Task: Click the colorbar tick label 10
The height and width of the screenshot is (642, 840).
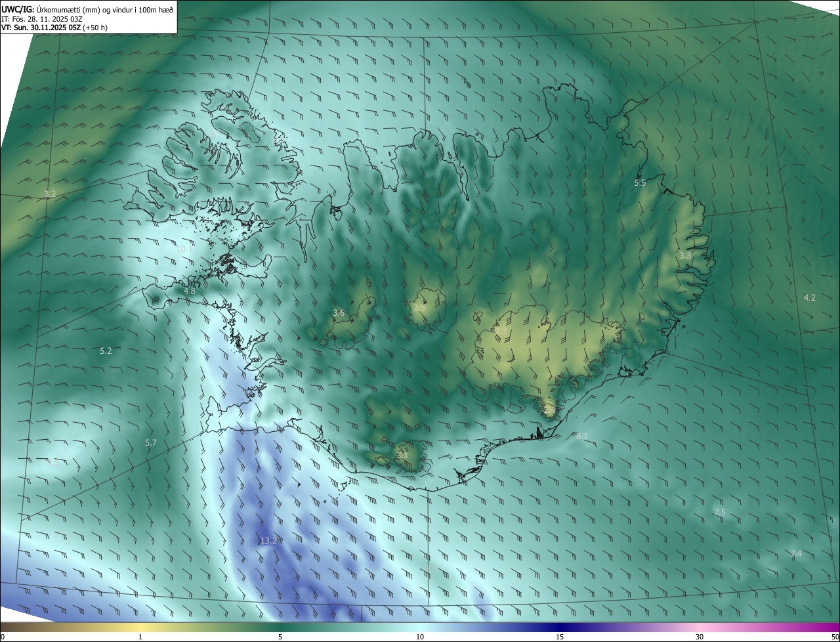Action: pos(420,637)
